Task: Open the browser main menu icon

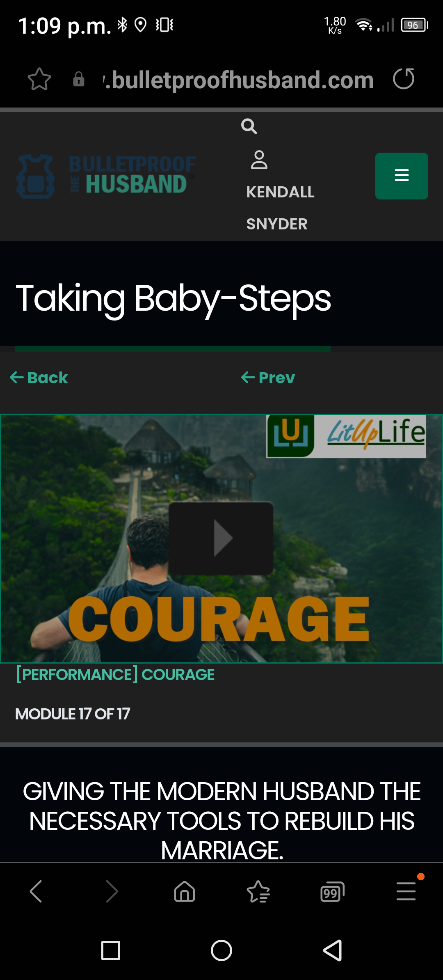Action: (406, 891)
